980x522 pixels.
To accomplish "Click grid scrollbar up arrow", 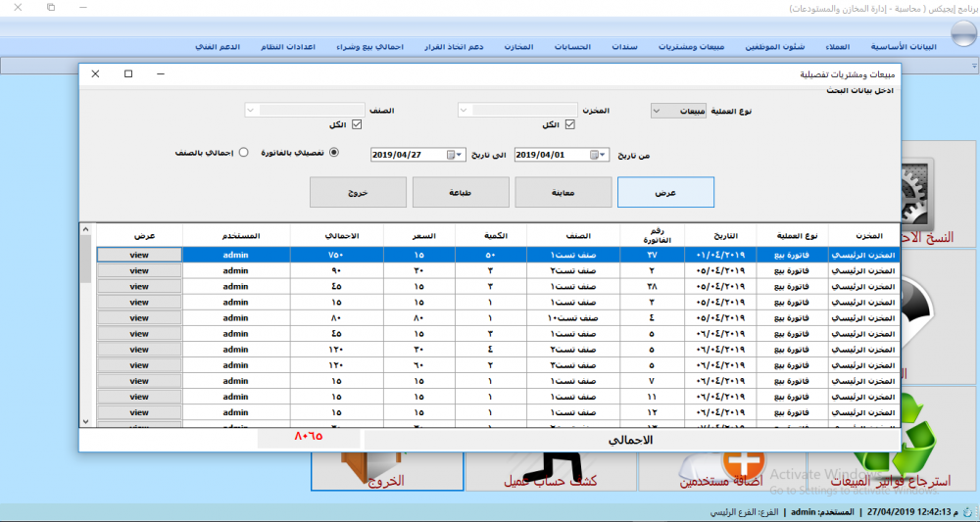I will click(85, 229).
